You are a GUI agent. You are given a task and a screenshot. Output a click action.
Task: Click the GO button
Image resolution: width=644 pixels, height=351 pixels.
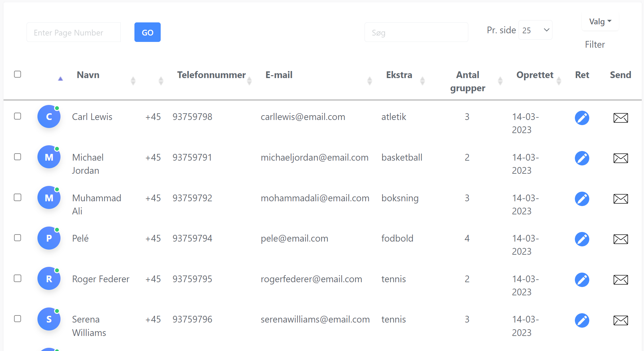click(148, 32)
